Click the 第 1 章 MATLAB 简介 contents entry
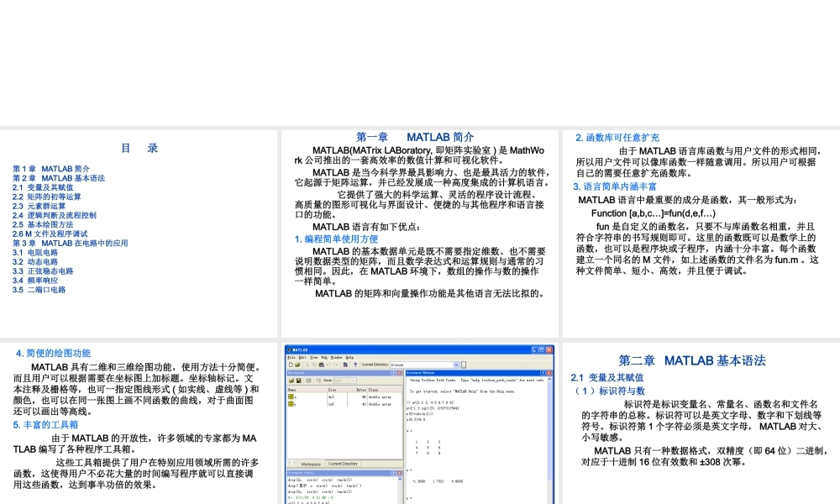The image size is (840, 504). [51, 169]
